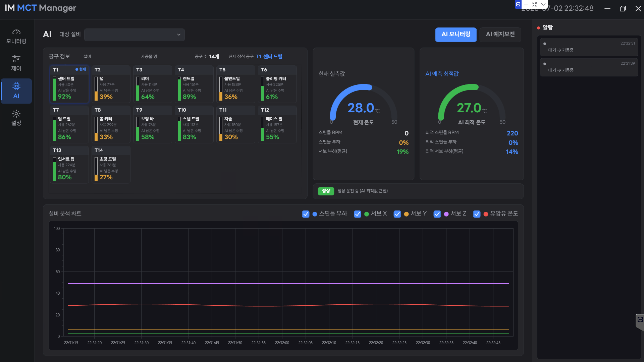
Task: Click the T14 초경 드릴 tool card
Action: point(111,165)
